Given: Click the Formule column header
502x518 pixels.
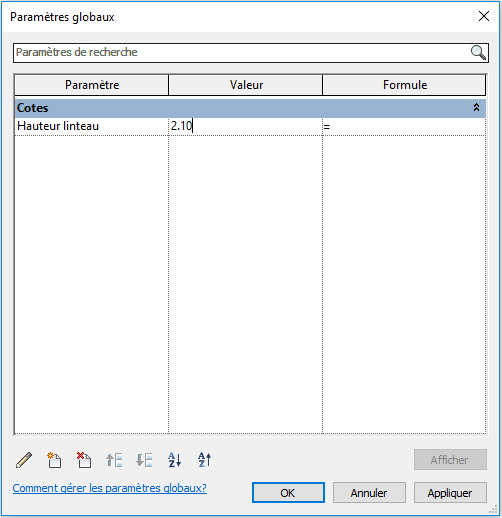Looking at the screenshot, I should pos(404,85).
